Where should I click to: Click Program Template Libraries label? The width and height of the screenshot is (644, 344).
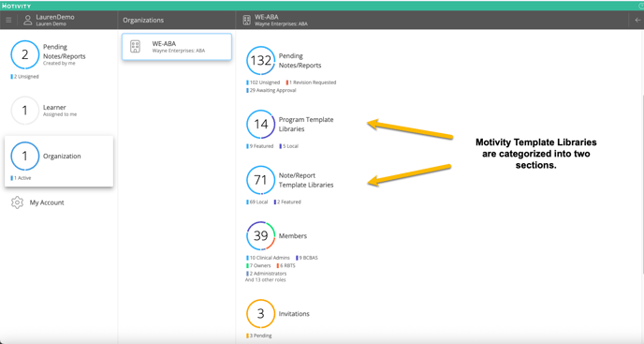(x=306, y=125)
